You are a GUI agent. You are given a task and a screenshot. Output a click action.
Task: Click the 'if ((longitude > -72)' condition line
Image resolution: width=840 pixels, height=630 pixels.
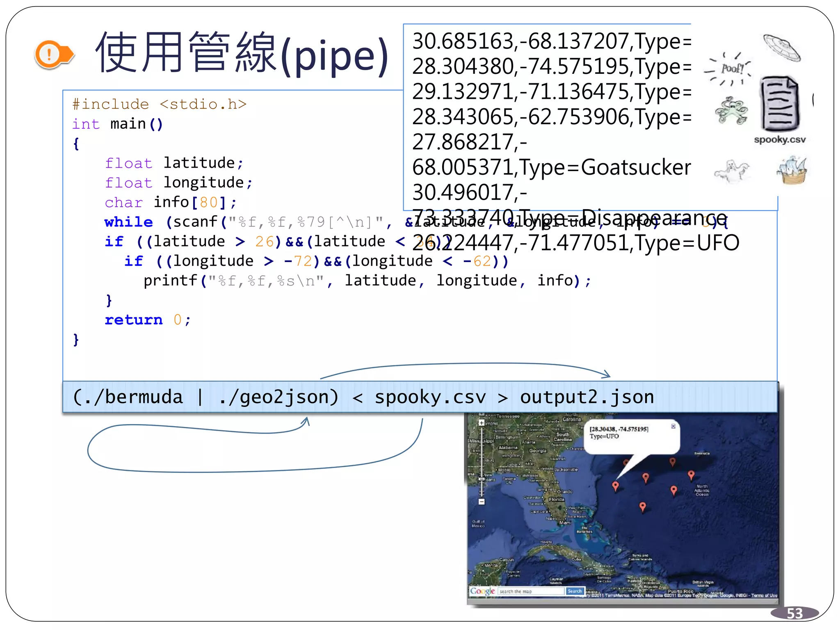pyautogui.click(x=316, y=261)
